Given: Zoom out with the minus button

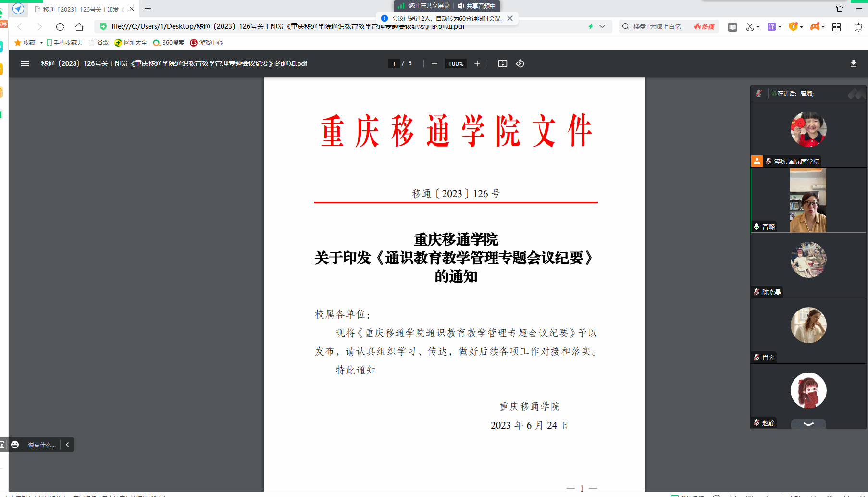Looking at the screenshot, I should (434, 63).
